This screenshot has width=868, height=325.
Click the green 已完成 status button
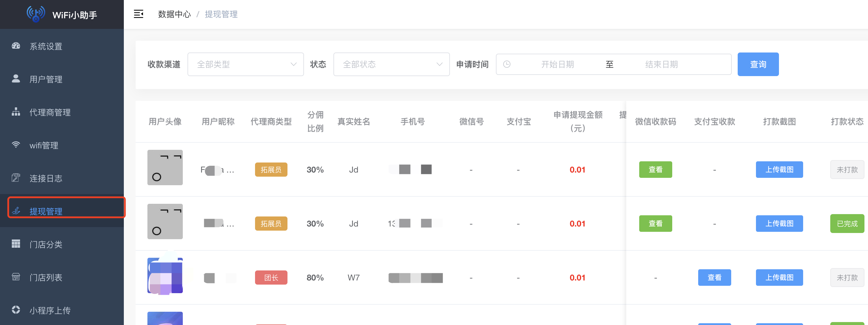[x=847, y=224]
